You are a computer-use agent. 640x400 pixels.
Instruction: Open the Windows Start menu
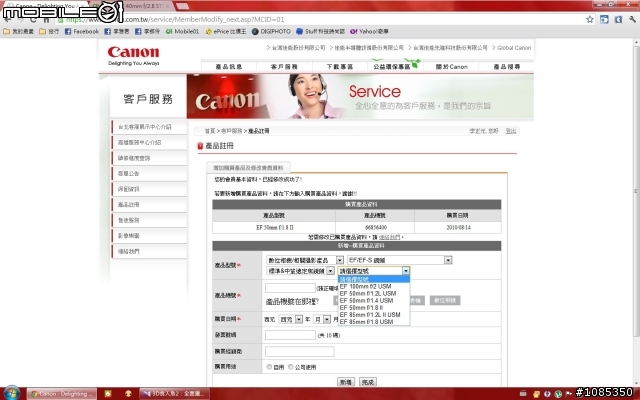(x=11, y=393)
